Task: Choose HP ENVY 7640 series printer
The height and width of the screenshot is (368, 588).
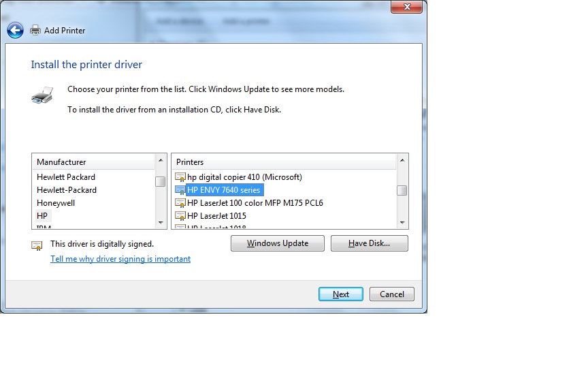Action: tap(223, 190)
